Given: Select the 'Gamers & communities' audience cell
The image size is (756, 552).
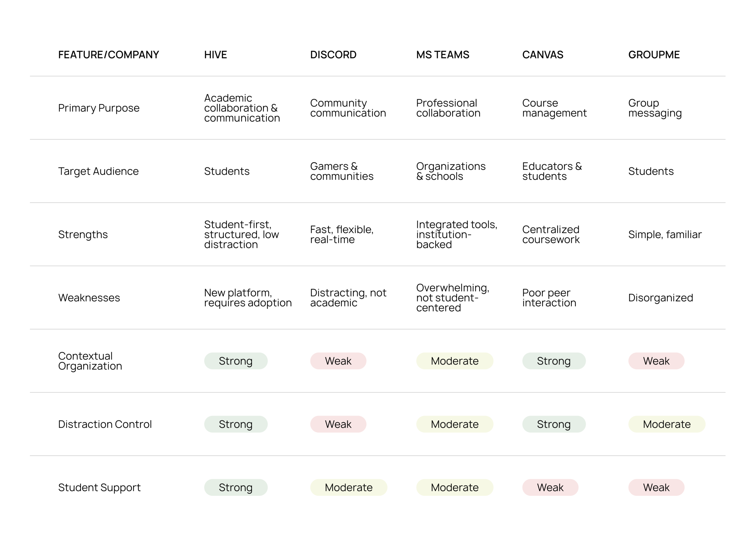Looking at the screenshot, I should [x=341, y=171].
